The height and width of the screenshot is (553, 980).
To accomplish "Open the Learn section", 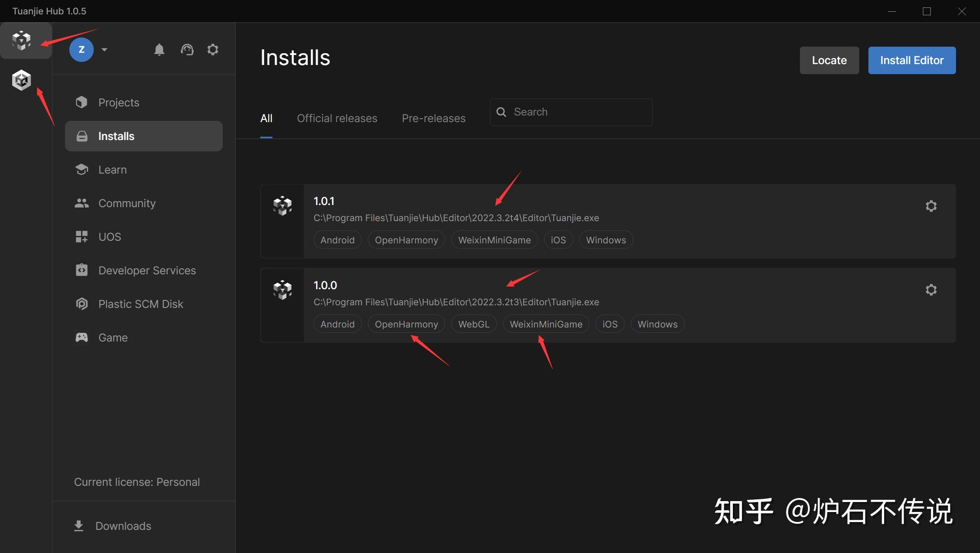I will pos(112,169).
